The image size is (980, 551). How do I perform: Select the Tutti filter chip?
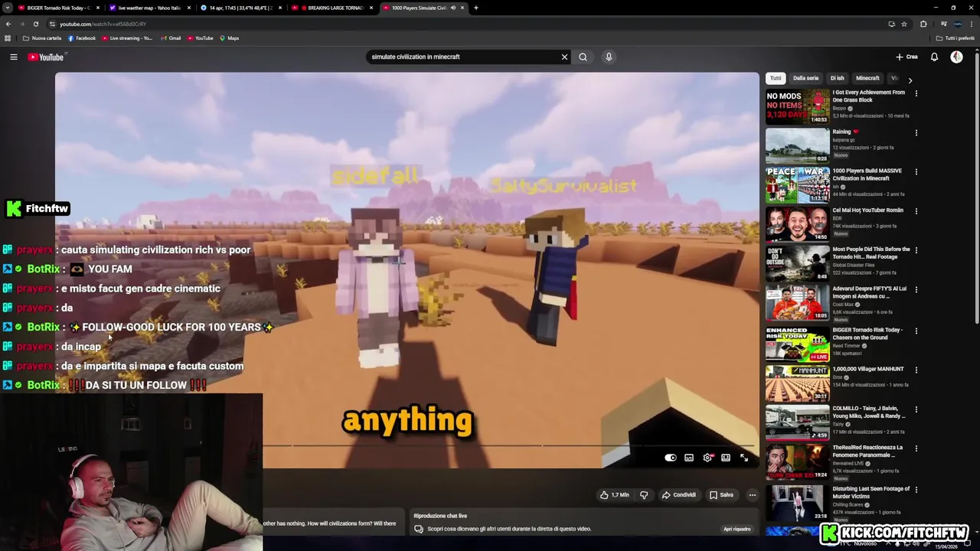(x=776, y=78)
